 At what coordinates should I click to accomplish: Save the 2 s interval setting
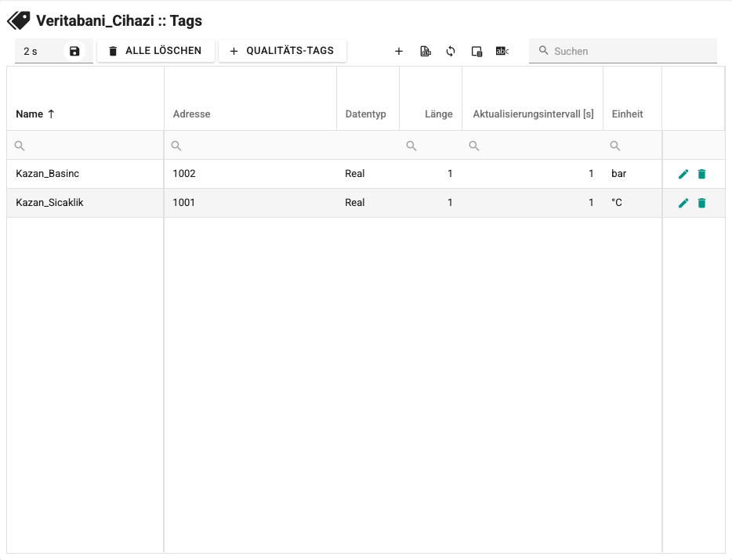point(74,52)
